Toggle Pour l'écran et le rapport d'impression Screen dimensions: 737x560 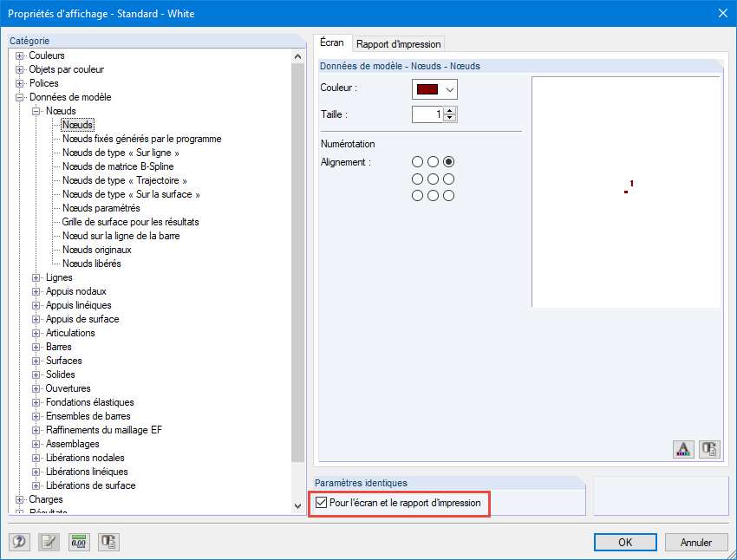pos(321,503)
